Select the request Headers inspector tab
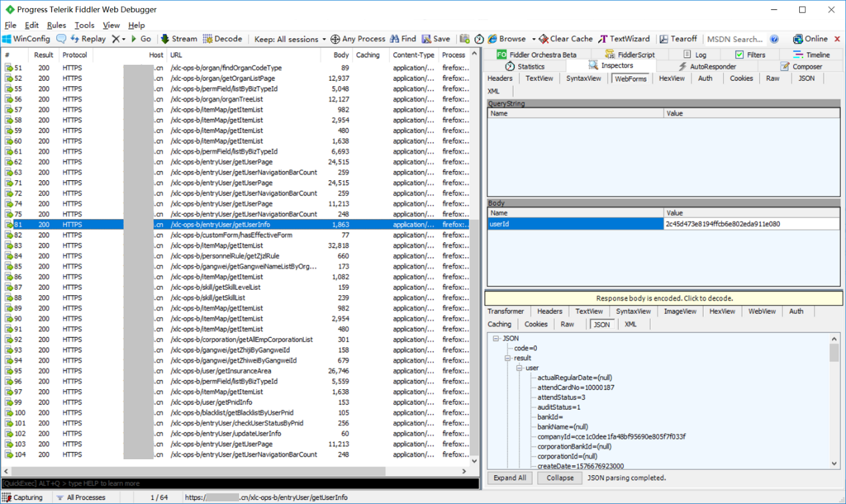The height and width of the screenshot is (504, 846). [x=500, y=78]
